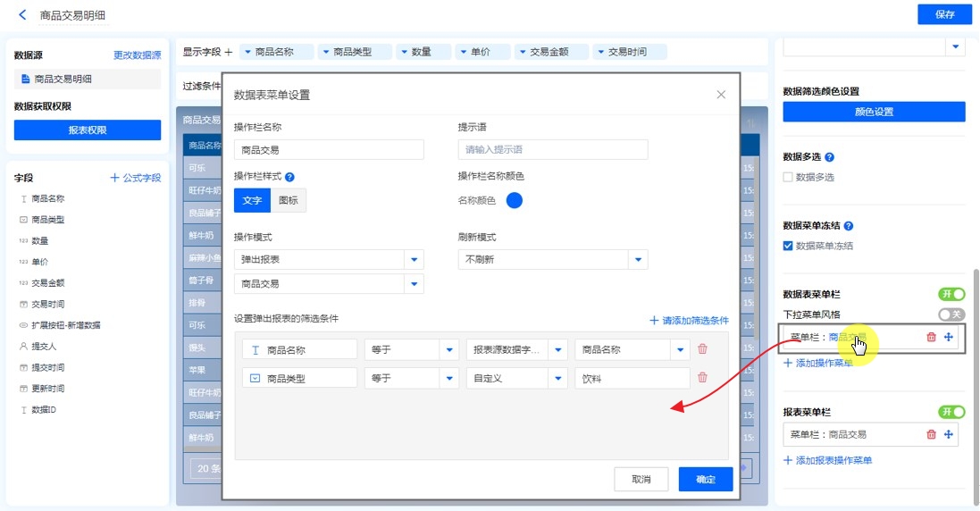980x511 pixels.
Task: Click help icon next to 数据菜单冻结
Action: coord(849,227)
